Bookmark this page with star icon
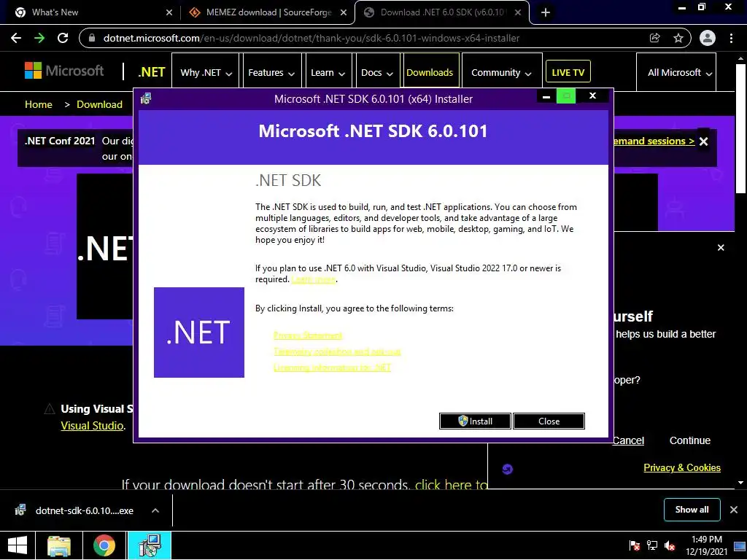The height and width of the screenshot is (560, 747). click(678, 38)
